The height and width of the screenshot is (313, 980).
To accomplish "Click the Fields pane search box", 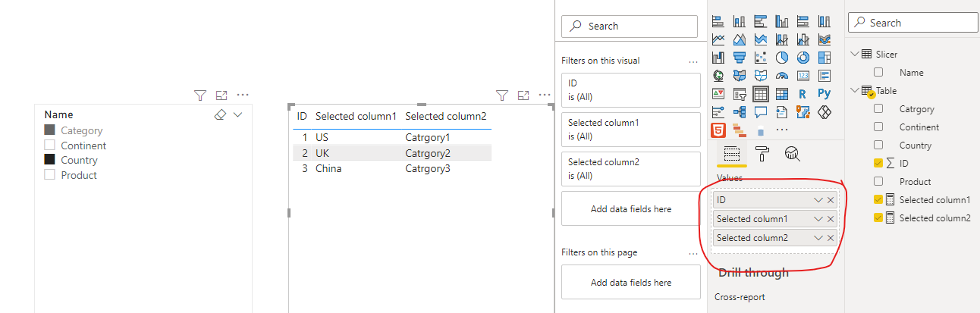I will (x=913, y=23).
